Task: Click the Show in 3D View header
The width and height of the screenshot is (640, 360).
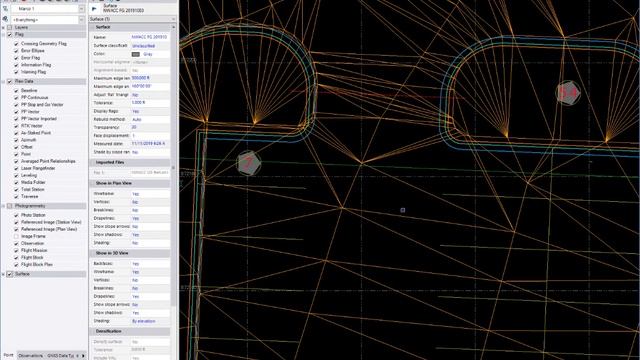Action: (130, 253)
